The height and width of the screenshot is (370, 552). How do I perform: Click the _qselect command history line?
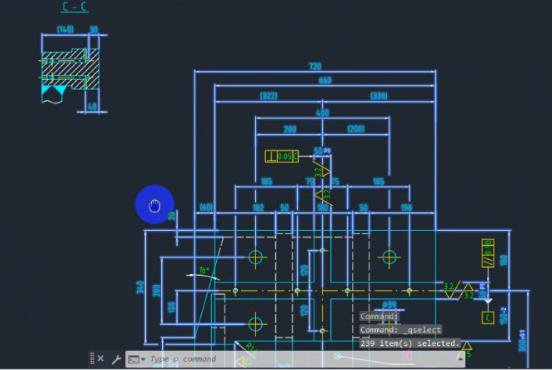point(400,330)
